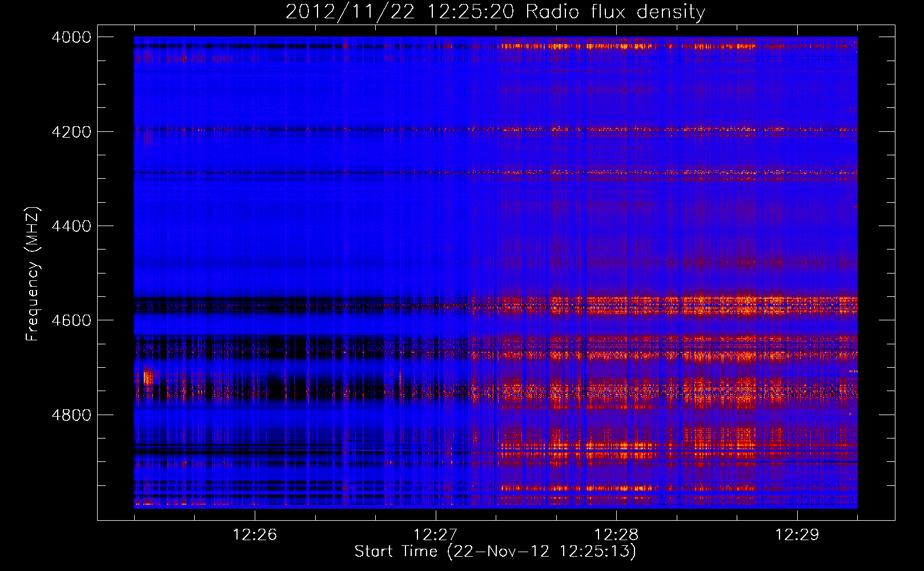Select the 4600 frequency axis label

[71, 320]
